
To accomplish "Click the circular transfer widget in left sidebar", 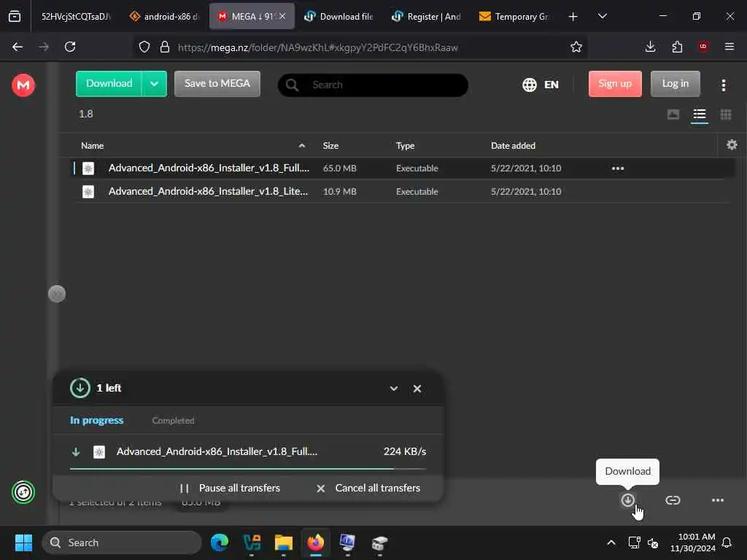I will [23, 492].
